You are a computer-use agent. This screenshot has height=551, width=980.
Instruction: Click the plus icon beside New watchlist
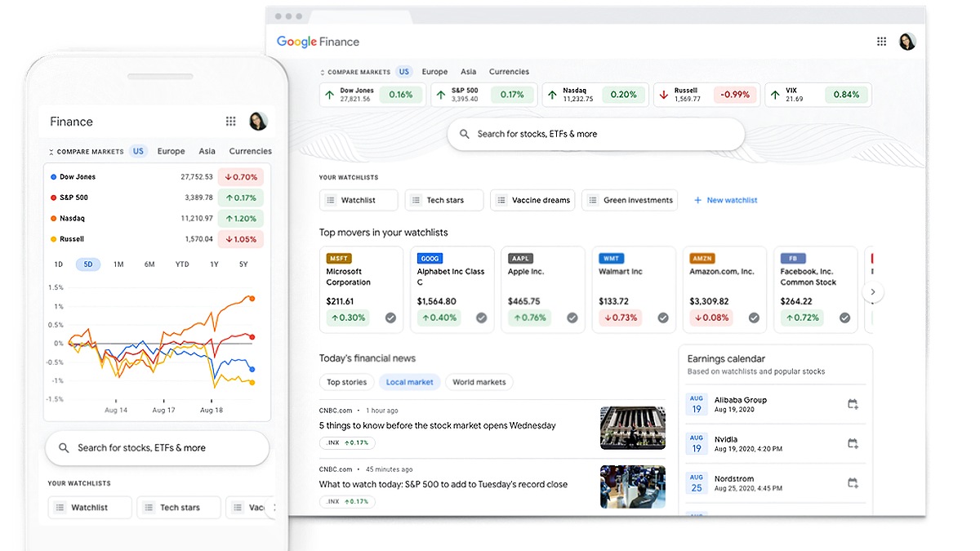[697, 200]
